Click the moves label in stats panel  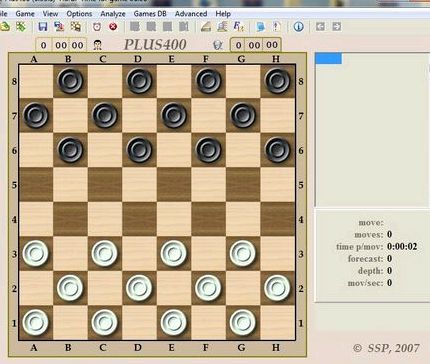(x=369, y=235)
